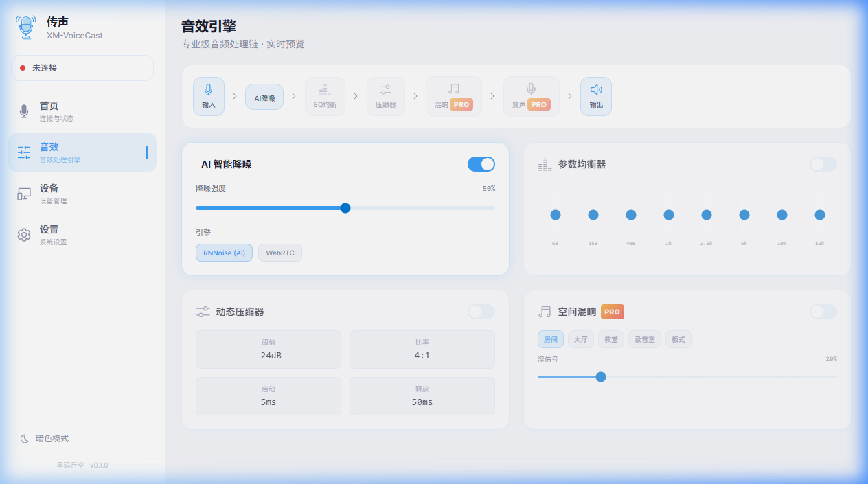Click the PRO badge beside 空间混响

point(613,312)
